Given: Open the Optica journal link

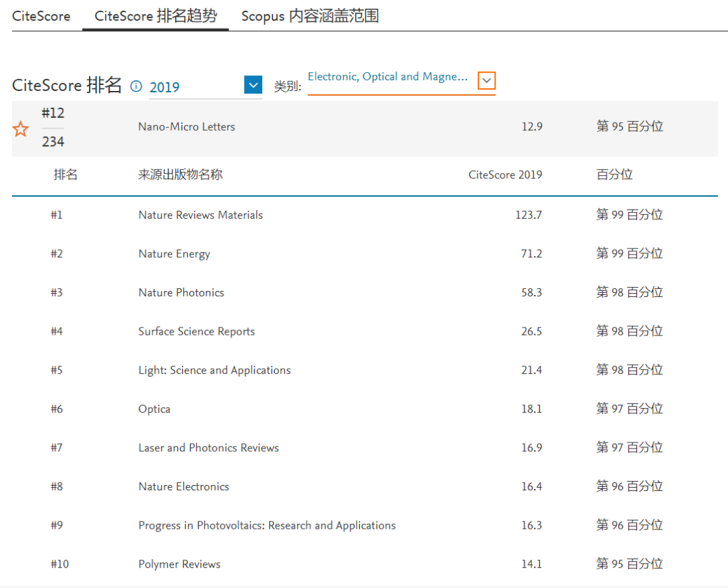Looking at the screenshot, I should click(154, 410).
